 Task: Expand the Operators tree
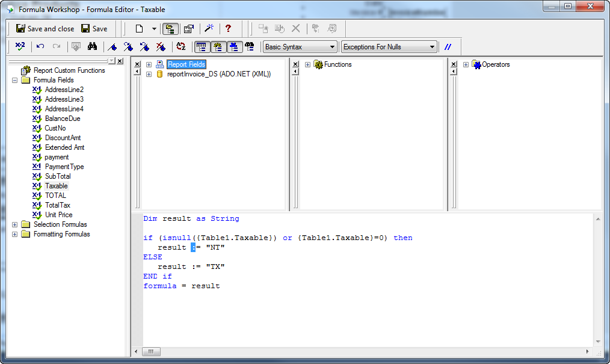[x=466, y=64]
